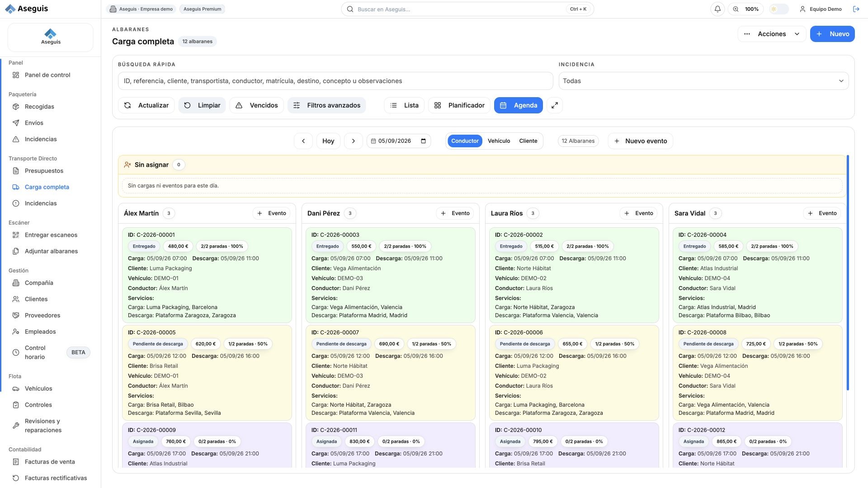Open date picker calendar icon for 05/09/2026
Screen dimensions: 868x488
tap(423, 141)
